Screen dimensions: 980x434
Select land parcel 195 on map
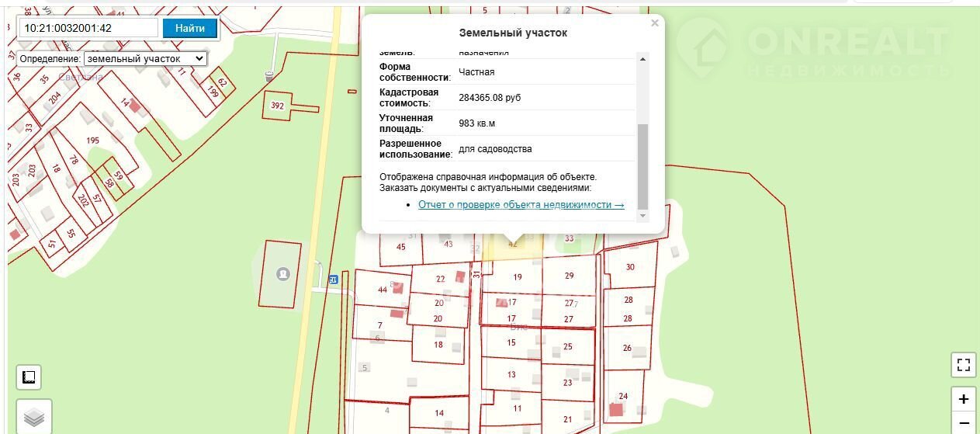(92, 140)
